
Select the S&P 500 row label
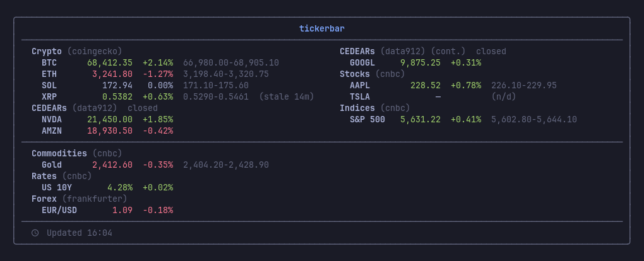point(367,119)
